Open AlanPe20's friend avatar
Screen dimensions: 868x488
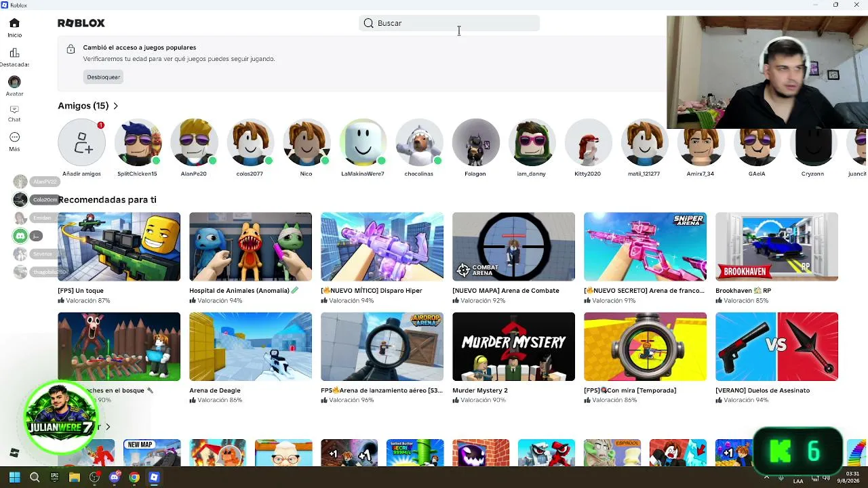[194, 142]
